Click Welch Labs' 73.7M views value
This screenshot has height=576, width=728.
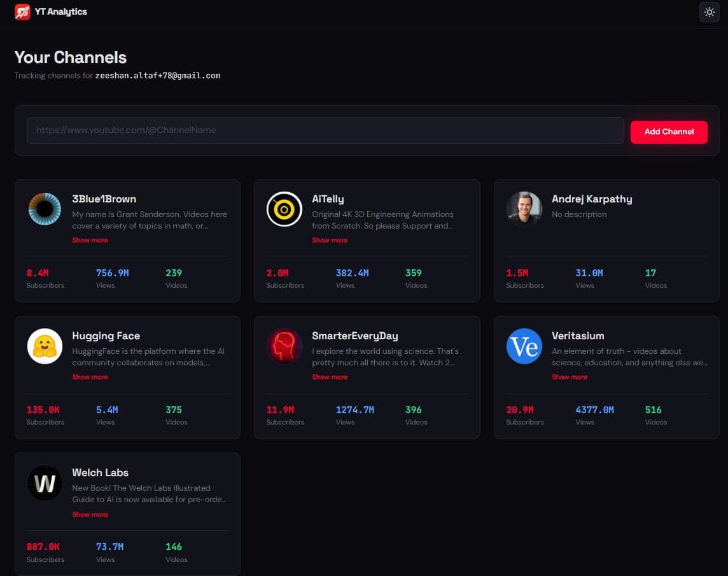pos(109,547)
